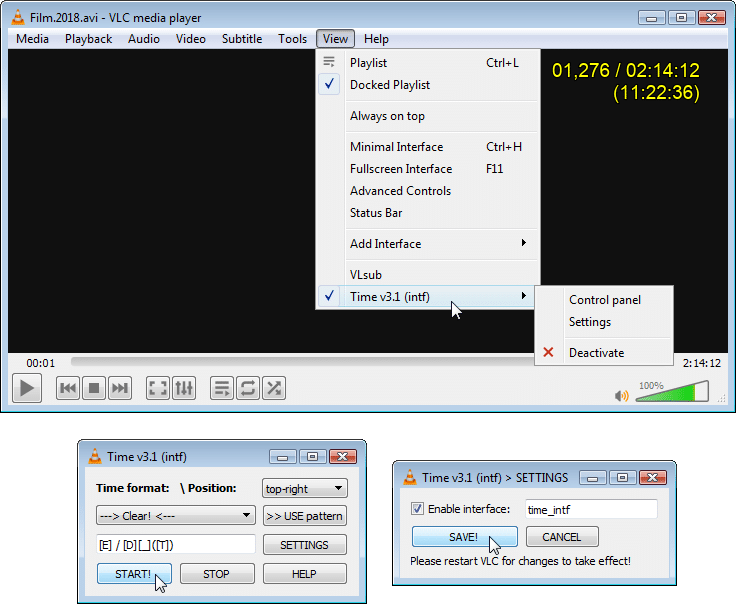Open the top-right position dropdown
The width and height of the screenshot is (736, 604).
304,489
